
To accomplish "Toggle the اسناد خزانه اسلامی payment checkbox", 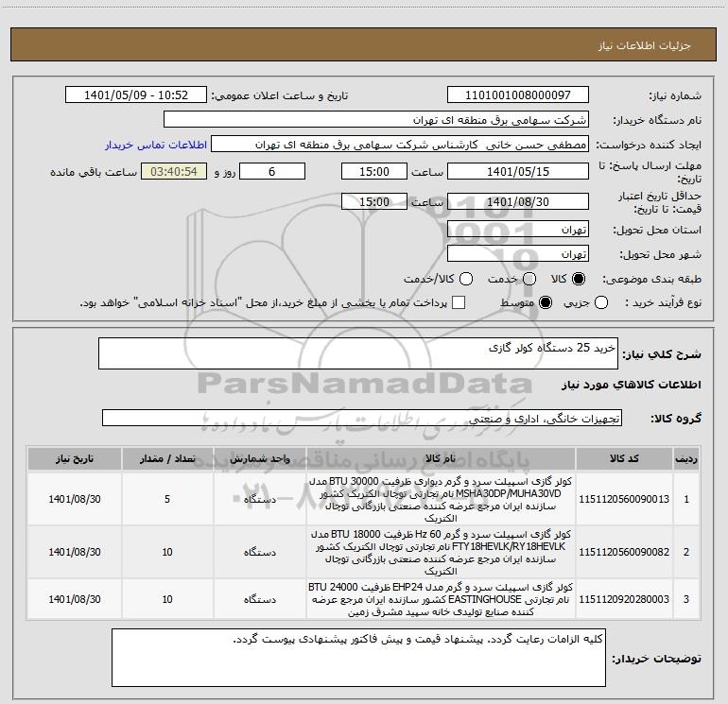I will point(459,302).
